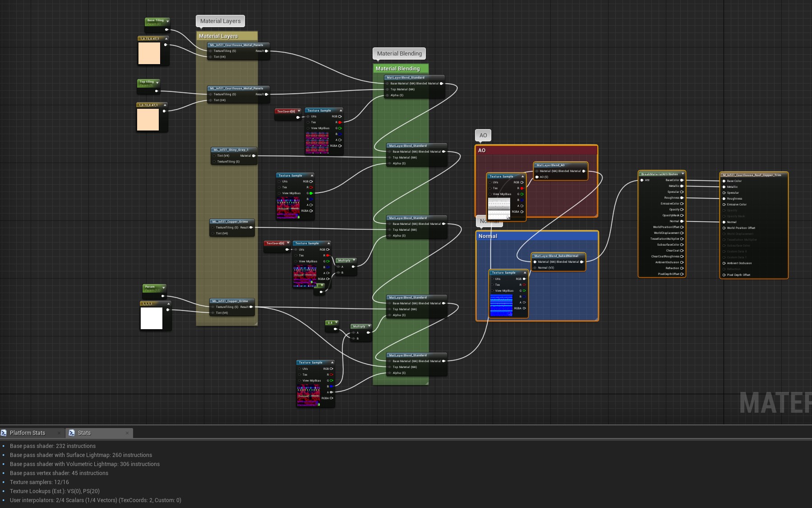Expand the Base Tiling parameter node arrow
This screenshot has height=508, width=812.
(167, 21)
